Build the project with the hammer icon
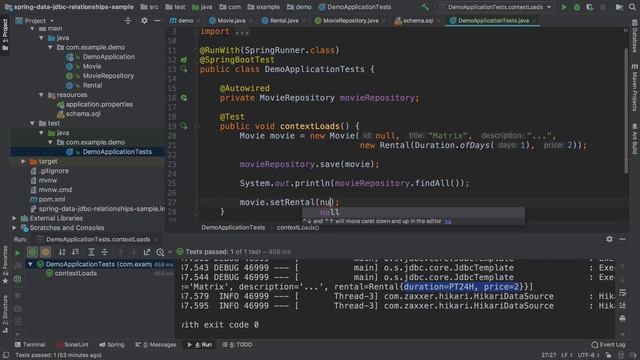Viewport: 640px width, 360px height. (425, 7)
